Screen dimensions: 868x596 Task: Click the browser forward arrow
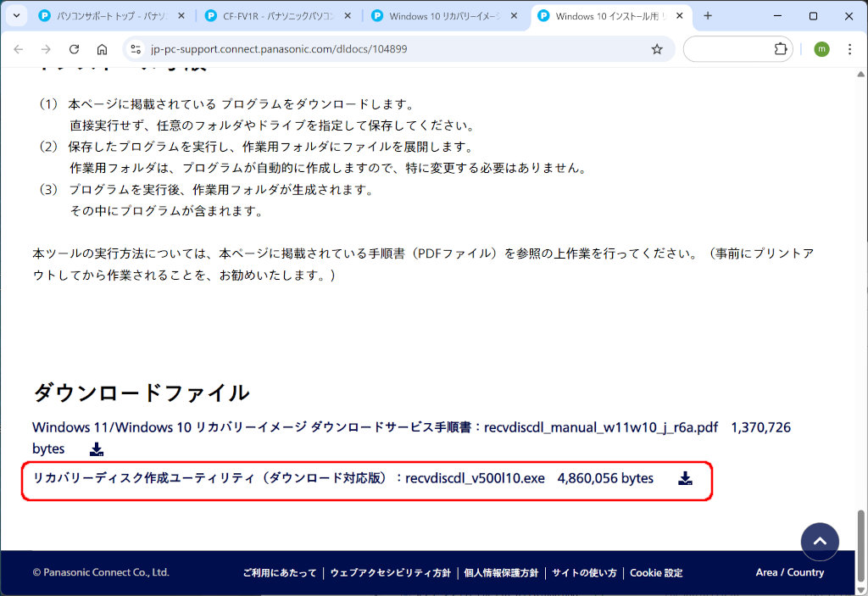pos(46,49)
